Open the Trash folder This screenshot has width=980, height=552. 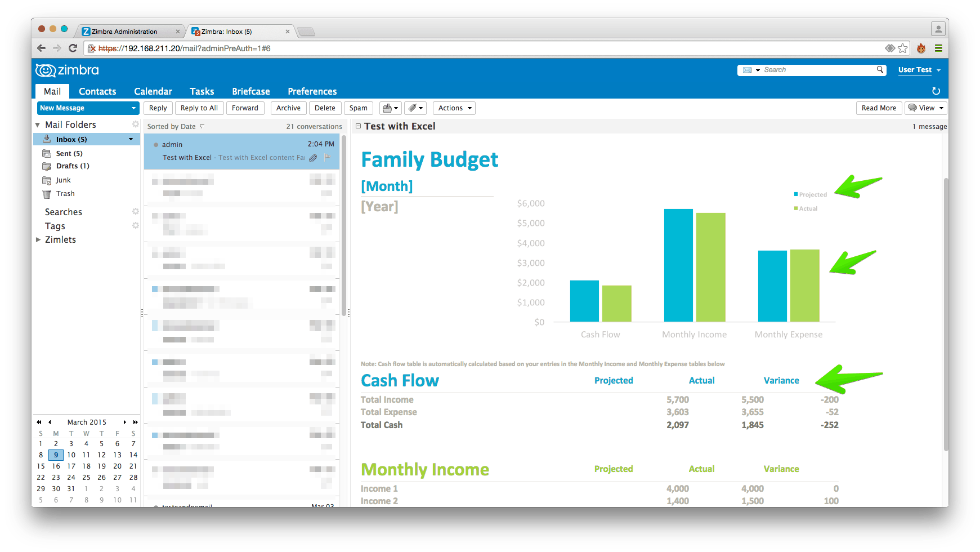click(x=65, y=194)
